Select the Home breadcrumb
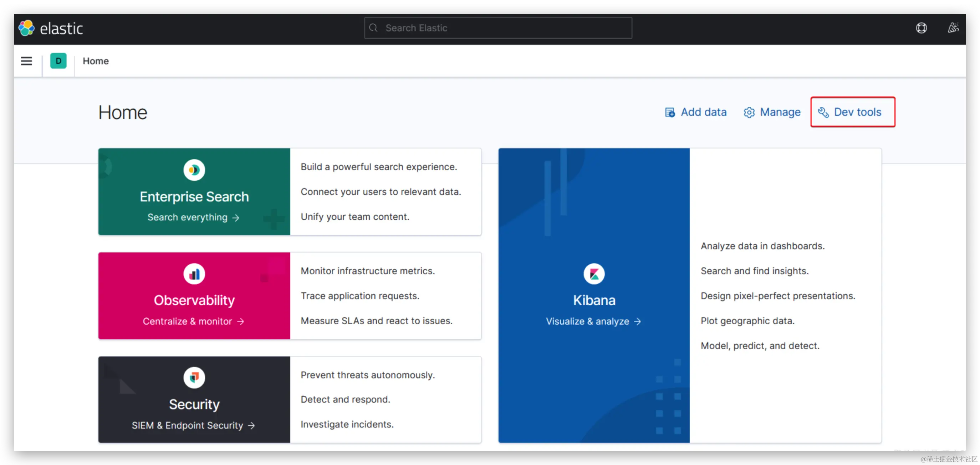This screenshot has width=980, height=465. (x=96, y=61)
